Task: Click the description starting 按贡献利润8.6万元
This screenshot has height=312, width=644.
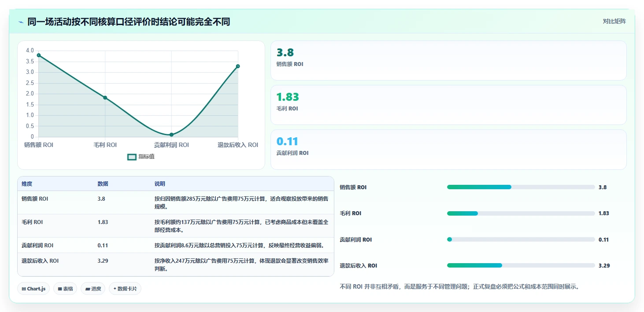Action: [x=240, y=246]
